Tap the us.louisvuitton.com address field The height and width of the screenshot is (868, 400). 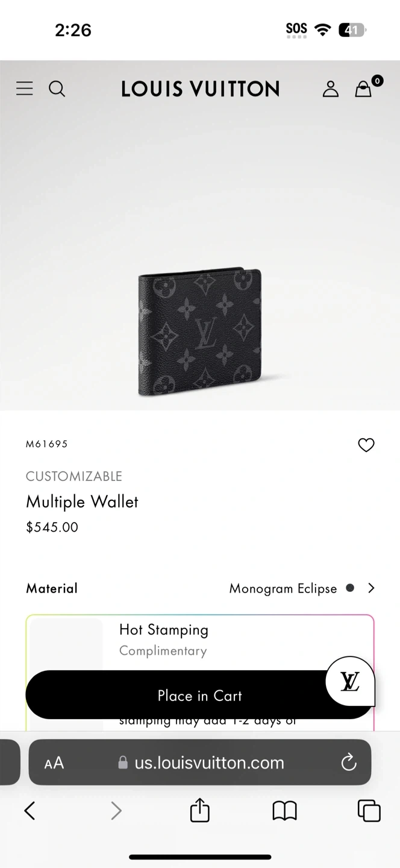[200, 763]
